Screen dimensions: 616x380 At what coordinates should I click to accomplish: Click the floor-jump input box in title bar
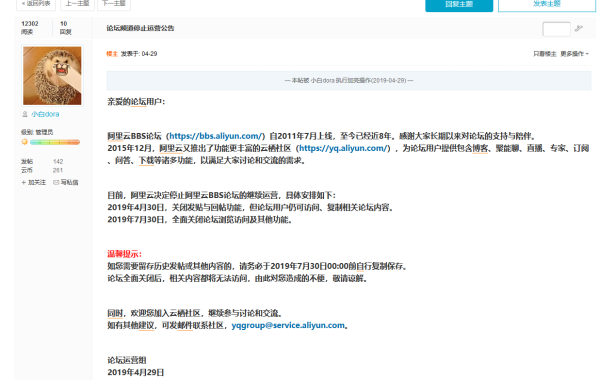(x=556, y=29)
